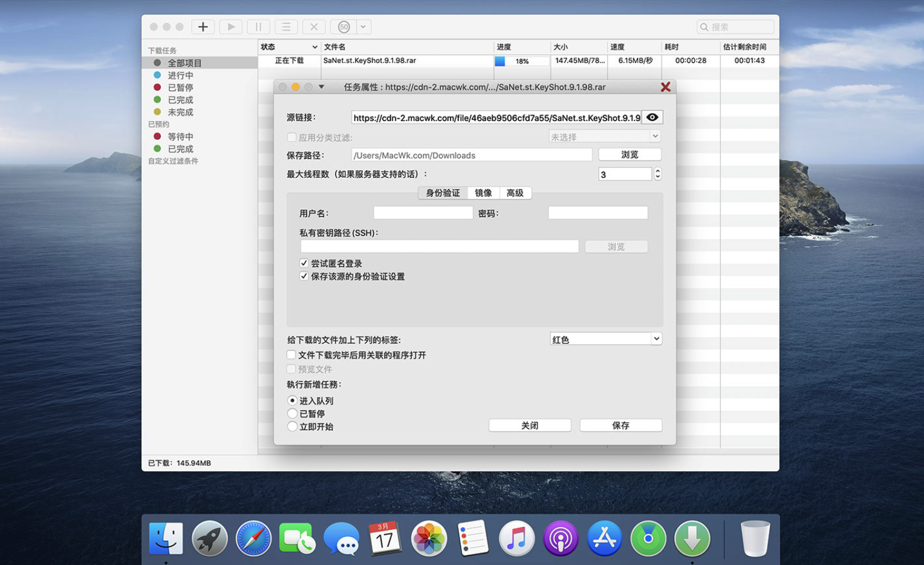The image size is (924, 565).
Task: Click the eye icon beside source link
Action: tap(652, 117)
